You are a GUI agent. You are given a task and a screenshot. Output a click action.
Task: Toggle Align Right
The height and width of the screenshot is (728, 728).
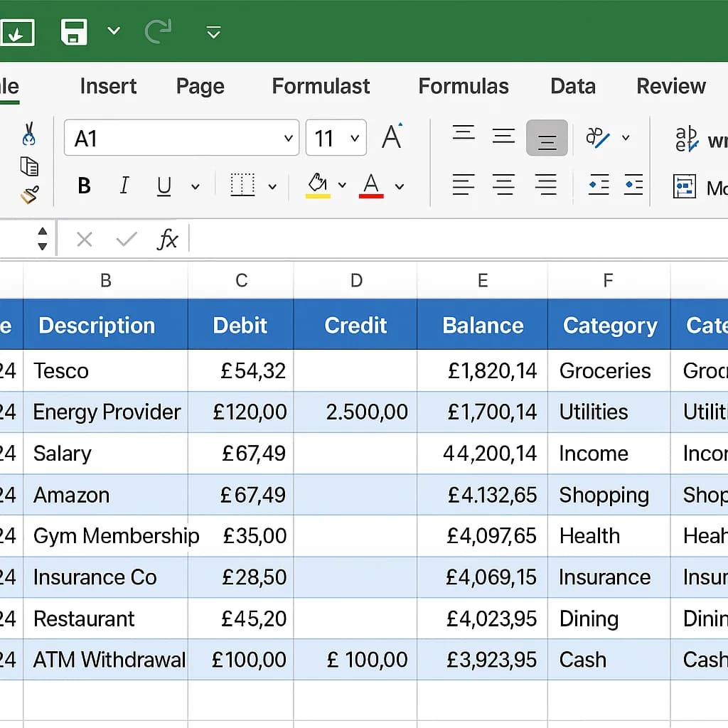pyautogui.click(x=545, y=184)
